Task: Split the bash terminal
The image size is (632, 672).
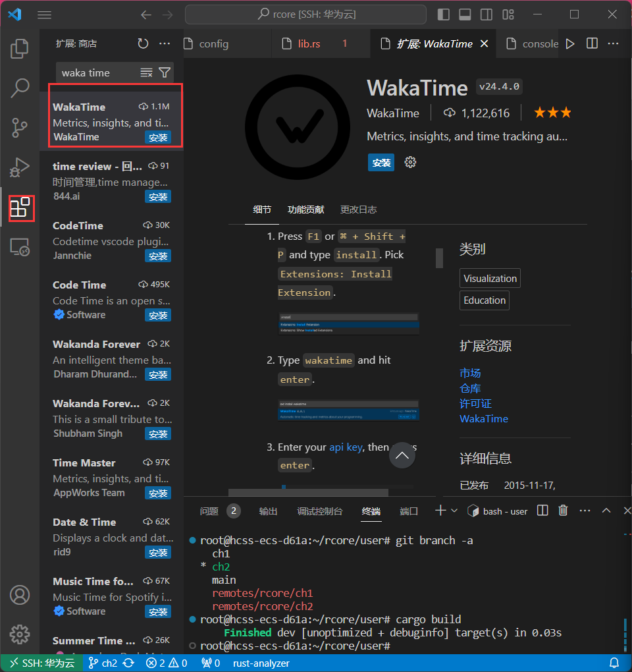Action: point(542,510)
